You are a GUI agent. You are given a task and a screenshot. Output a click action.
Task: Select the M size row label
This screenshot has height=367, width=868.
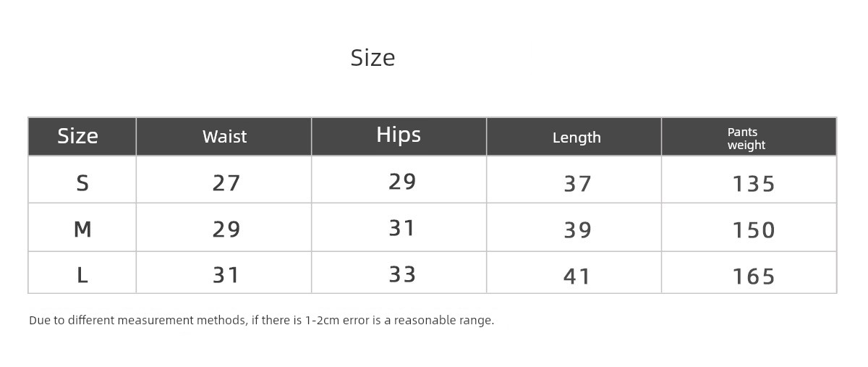coord(82,229)
